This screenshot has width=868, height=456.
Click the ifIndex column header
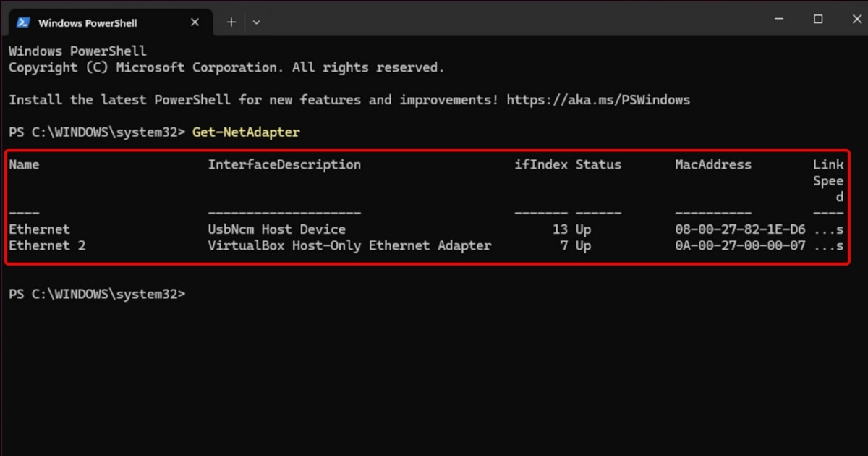[x=540, y=164]
